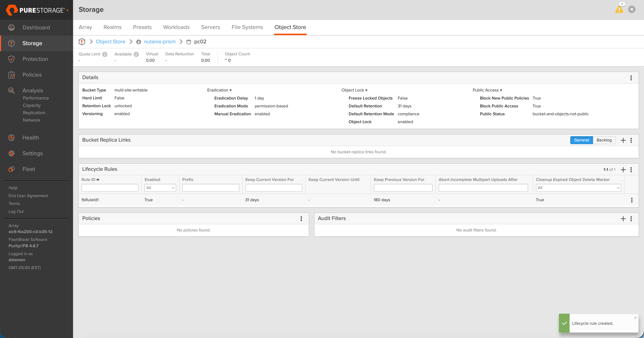Open Protection in the sidebar
Screen dimensions: 644x338
(x=35, y=59)
